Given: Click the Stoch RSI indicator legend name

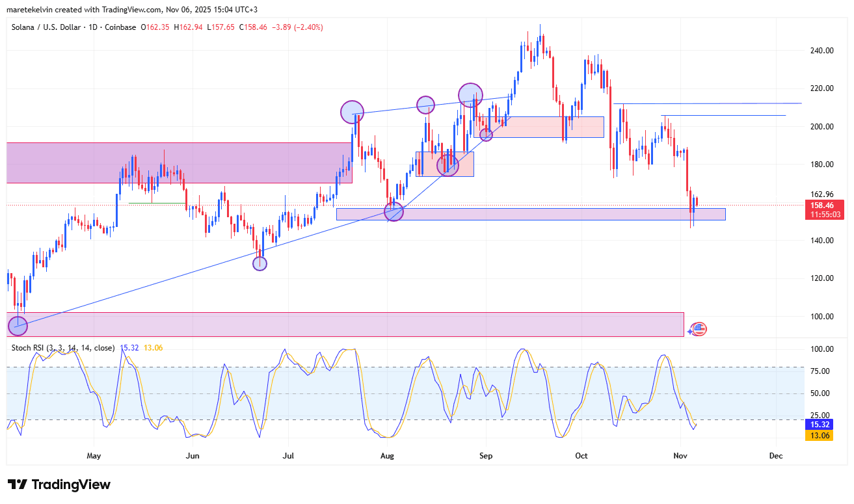Looking at the screenshot, I should pos(62,348).
